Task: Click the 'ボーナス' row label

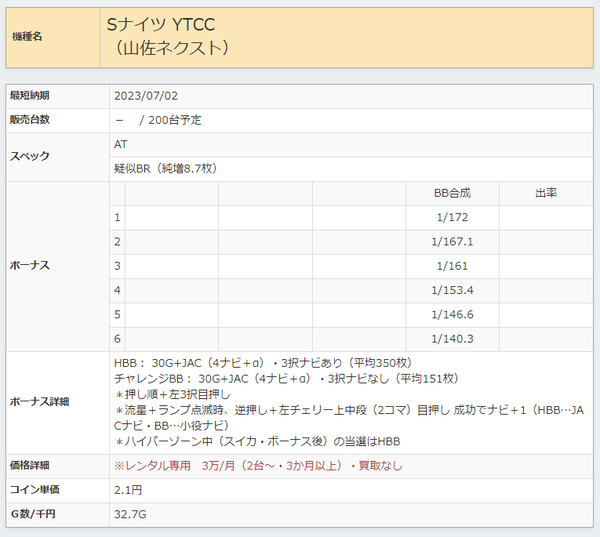Action: [29, 266]
